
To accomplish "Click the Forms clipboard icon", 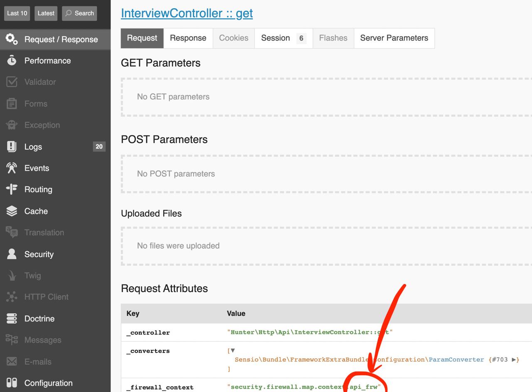I will click(12, 103).
